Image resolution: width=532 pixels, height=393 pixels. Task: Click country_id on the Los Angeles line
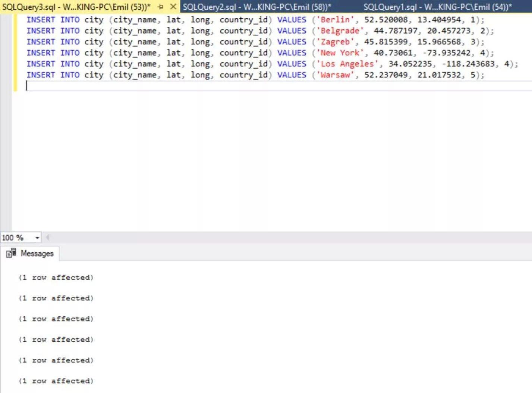click(243, 64)
